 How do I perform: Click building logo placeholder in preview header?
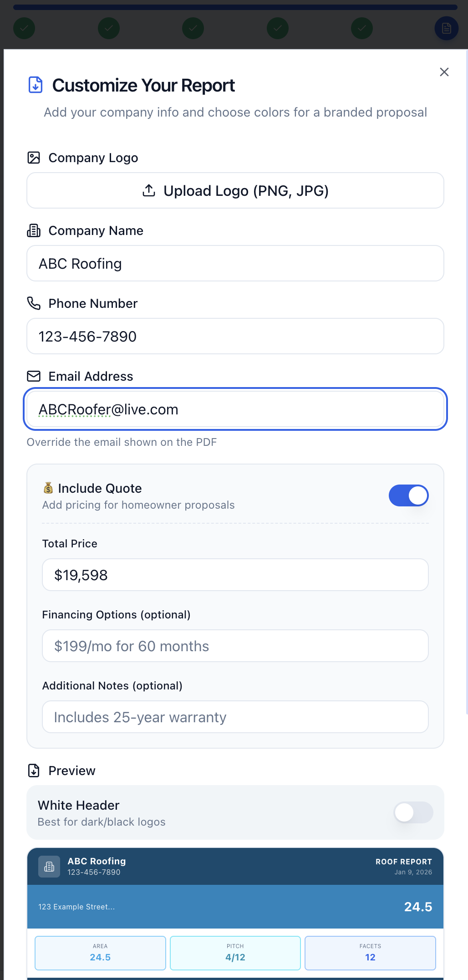49,867
